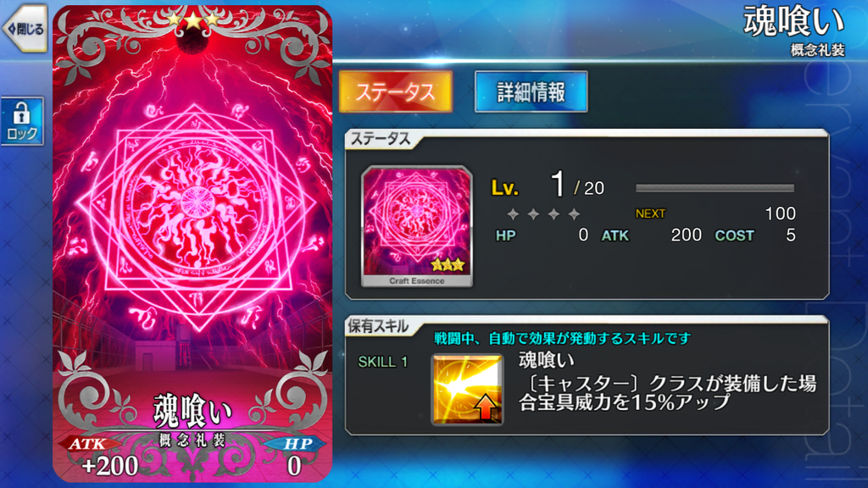
Task: Click the skill description text
Action: coord(667,393)
